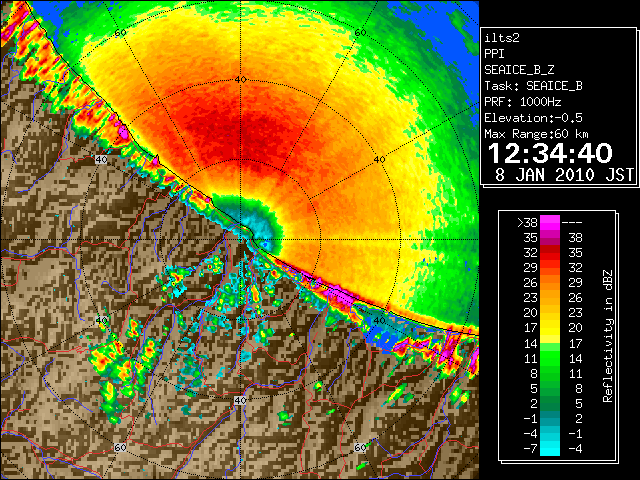Viewport: 640px width, 480px height.
Task: Select "-4" in the legend's right column
Action: pyautogui.click(x=575, y=449)
